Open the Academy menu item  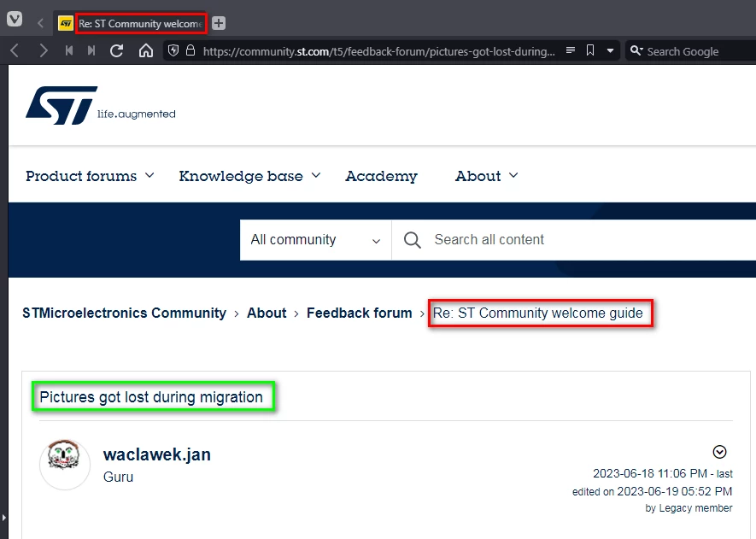(381, 176)
